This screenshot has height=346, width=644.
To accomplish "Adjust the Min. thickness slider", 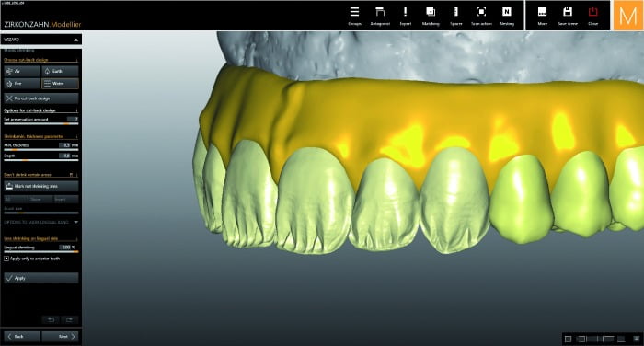I will [x=41, y=150].
